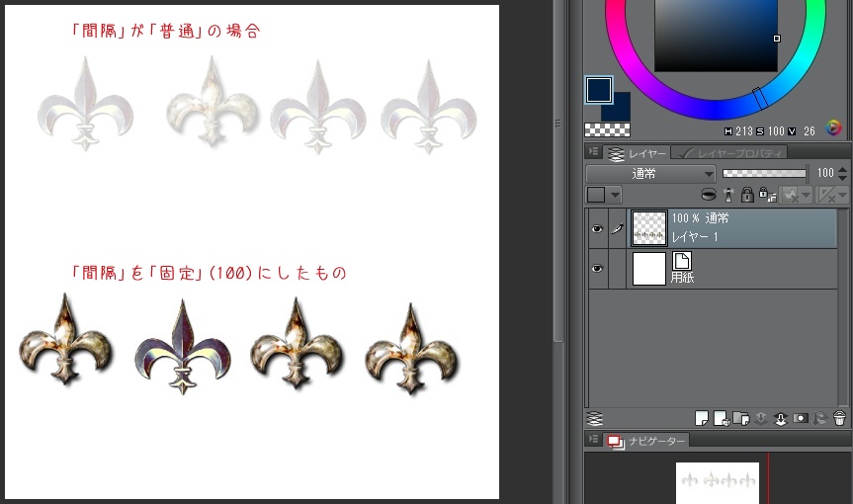
Task: Click the silver fleur-de-lis in the bottom row
Action: click(183, 347)
